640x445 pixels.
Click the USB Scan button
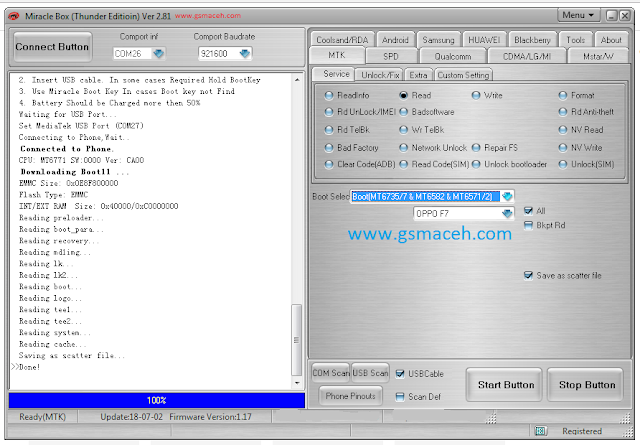(370, 373)
